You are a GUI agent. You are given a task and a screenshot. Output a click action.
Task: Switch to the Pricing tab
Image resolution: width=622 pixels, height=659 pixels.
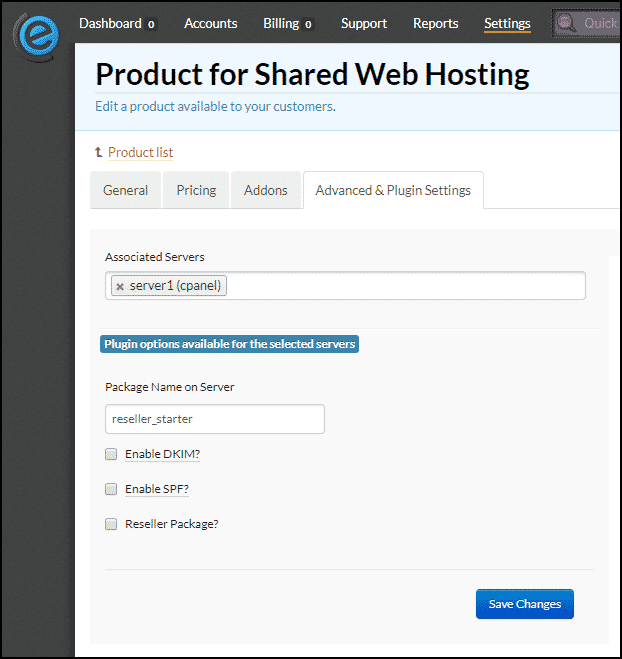[x=196, y=190]
